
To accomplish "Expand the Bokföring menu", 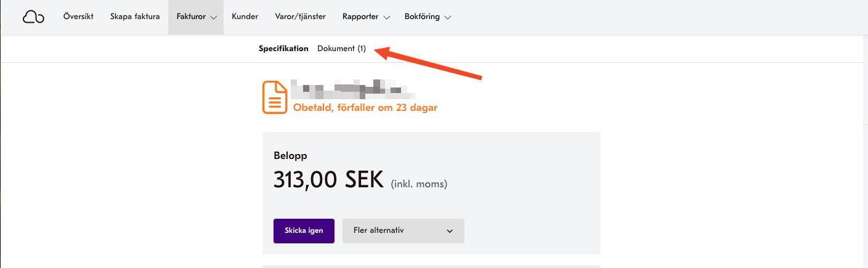I will (428, 17).
